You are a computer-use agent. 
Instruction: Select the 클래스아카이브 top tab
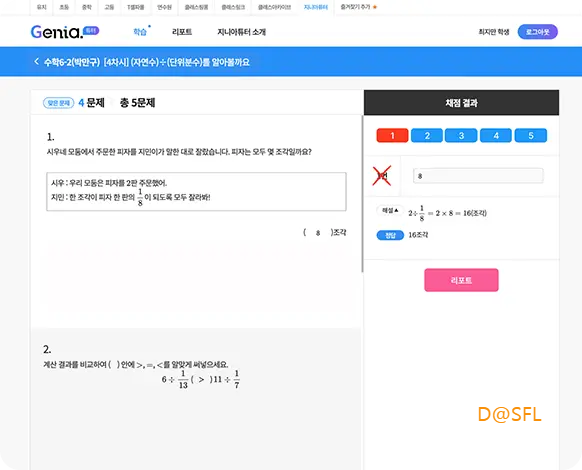click(274, 7)
